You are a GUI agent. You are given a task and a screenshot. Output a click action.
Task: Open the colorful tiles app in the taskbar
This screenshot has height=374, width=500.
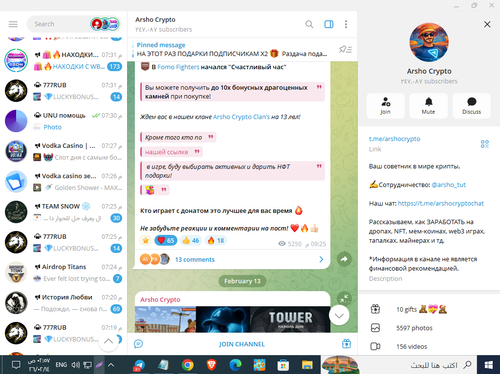click(x=259, y=365)
